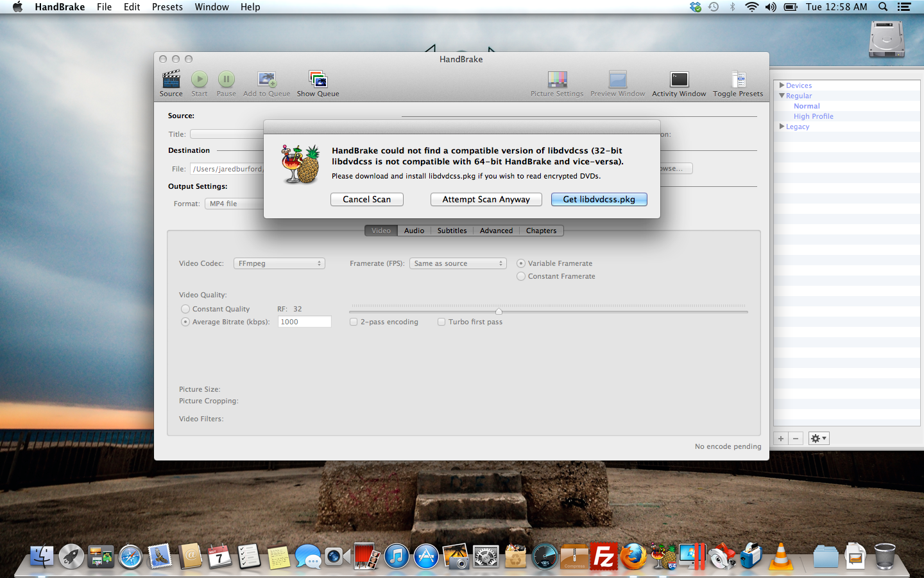Launch FileZilla from the Dock

604,556
